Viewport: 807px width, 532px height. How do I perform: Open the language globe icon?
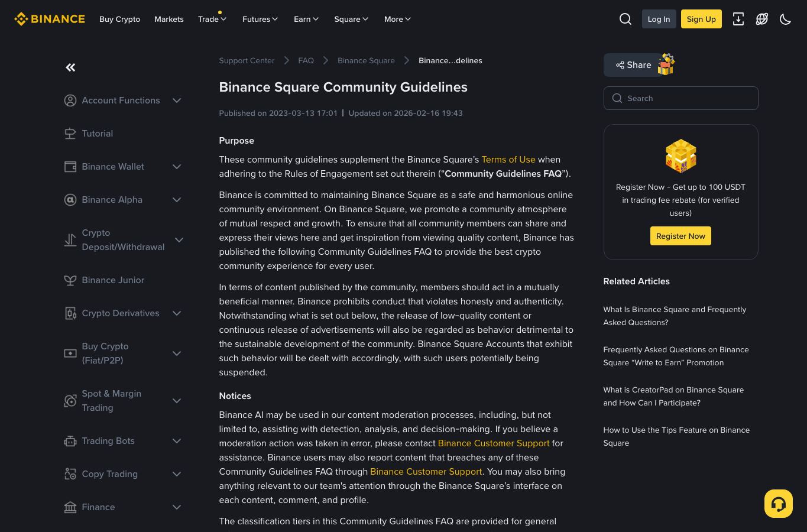click(x=762, y=19)
